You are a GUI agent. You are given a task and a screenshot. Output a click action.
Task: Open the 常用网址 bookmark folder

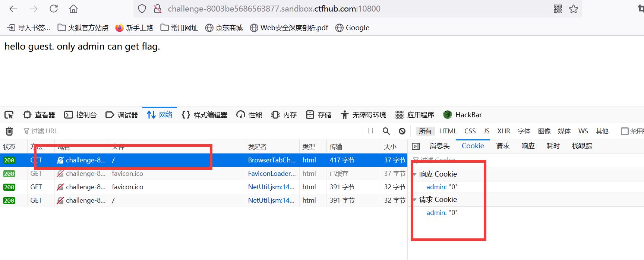179,28
